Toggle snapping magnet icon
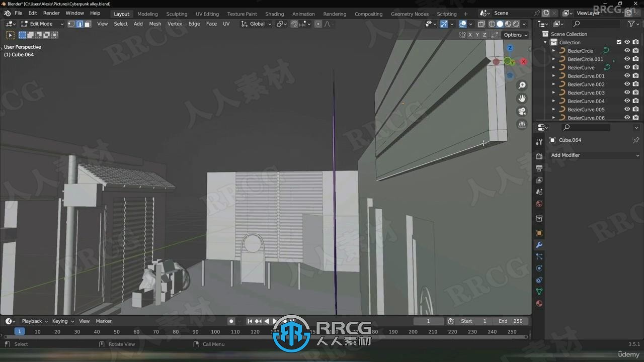Screen dimensions: 644x362 (294, 24)
